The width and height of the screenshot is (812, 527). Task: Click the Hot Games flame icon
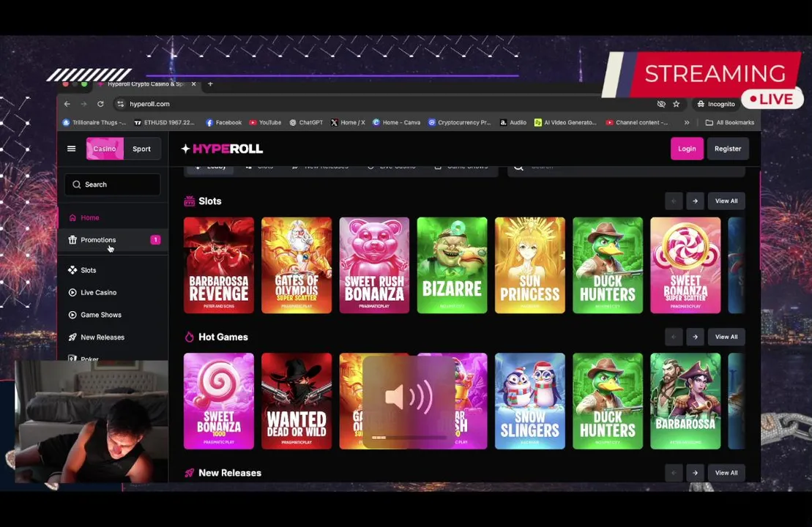coord(190,337)
